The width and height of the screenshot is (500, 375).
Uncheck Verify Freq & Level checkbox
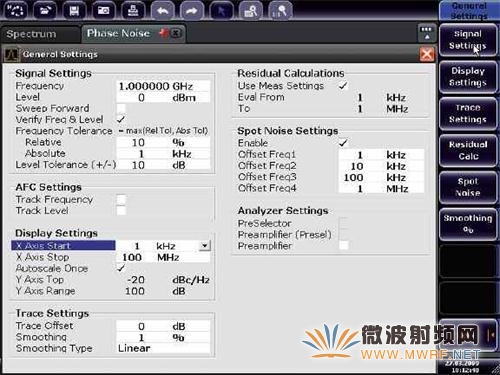coord(121,119)
